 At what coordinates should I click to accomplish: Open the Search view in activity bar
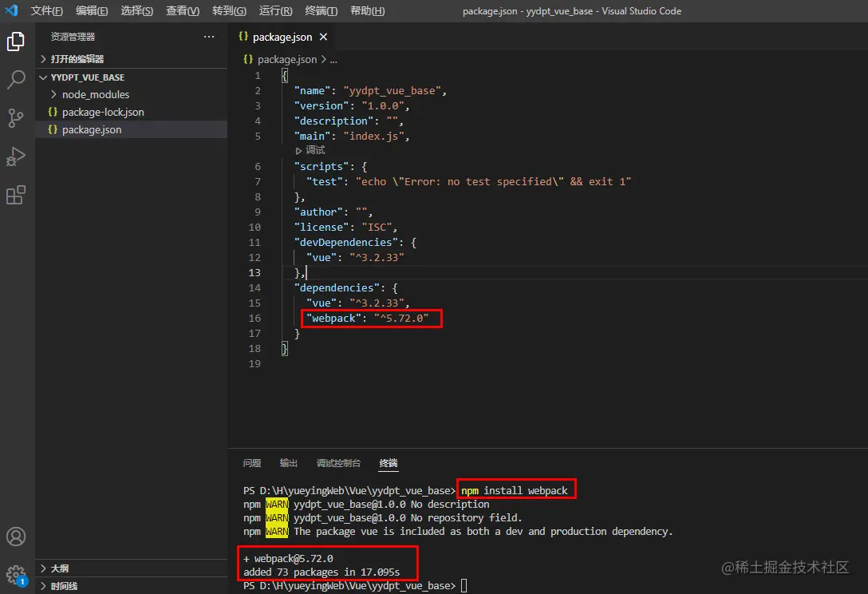pos(15,80)
